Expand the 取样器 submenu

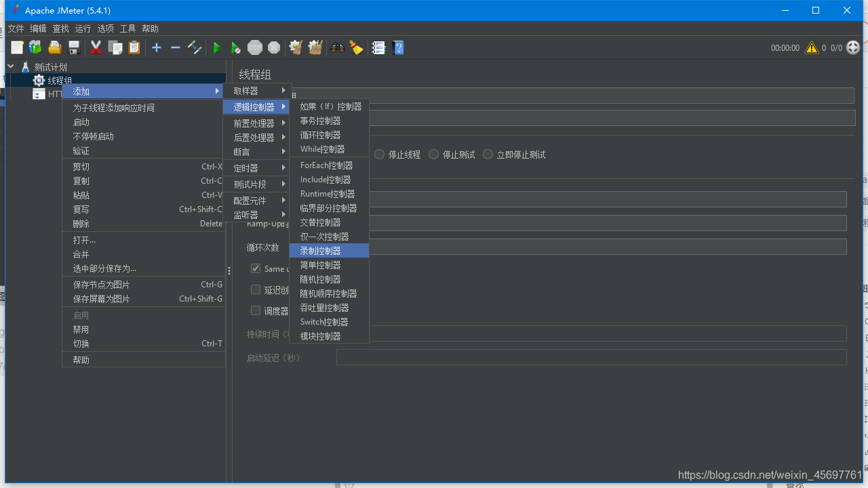[258, 91]
